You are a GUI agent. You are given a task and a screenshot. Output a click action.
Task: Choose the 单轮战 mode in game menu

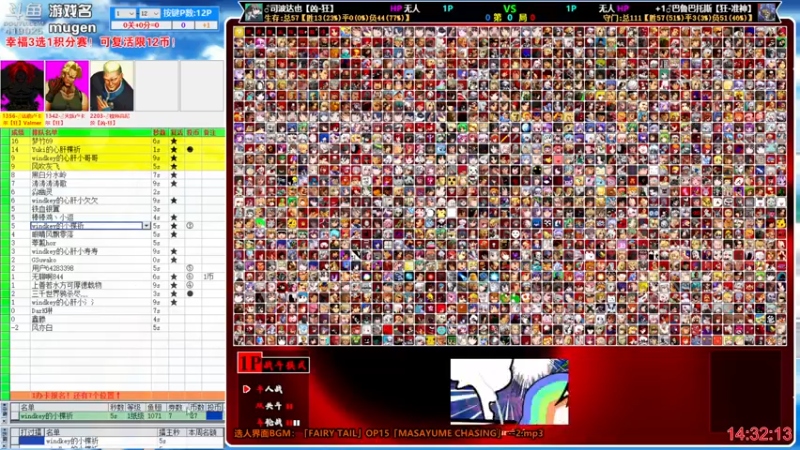(x=278, y=422)
